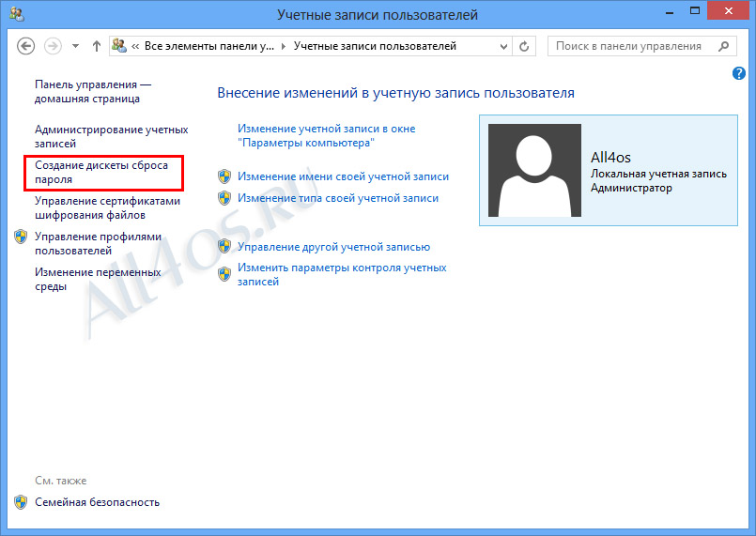756x536 pixels.
Task: Open 'Изменение переменных среды' link
Action: 98,279
